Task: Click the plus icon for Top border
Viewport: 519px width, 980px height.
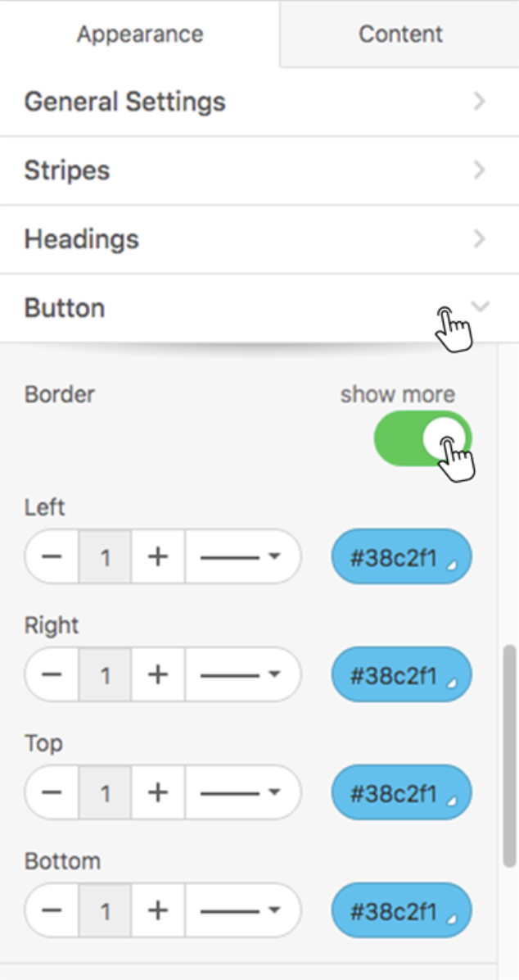Action: 158,792
